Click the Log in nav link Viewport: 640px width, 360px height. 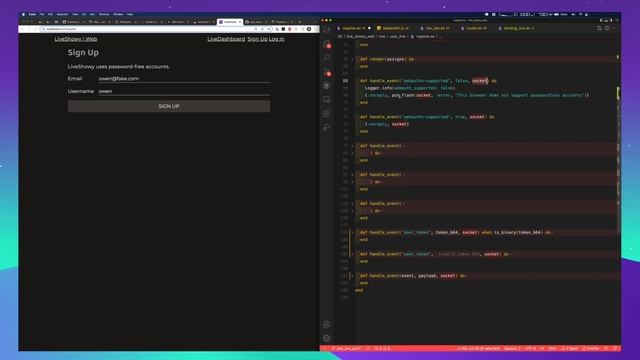point(276,39)
